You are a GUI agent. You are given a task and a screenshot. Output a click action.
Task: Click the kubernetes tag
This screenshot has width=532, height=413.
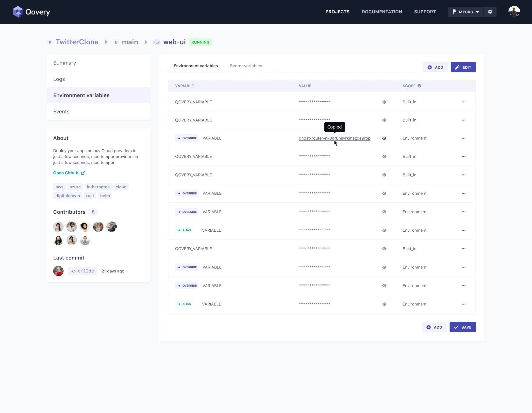point(98,187)
